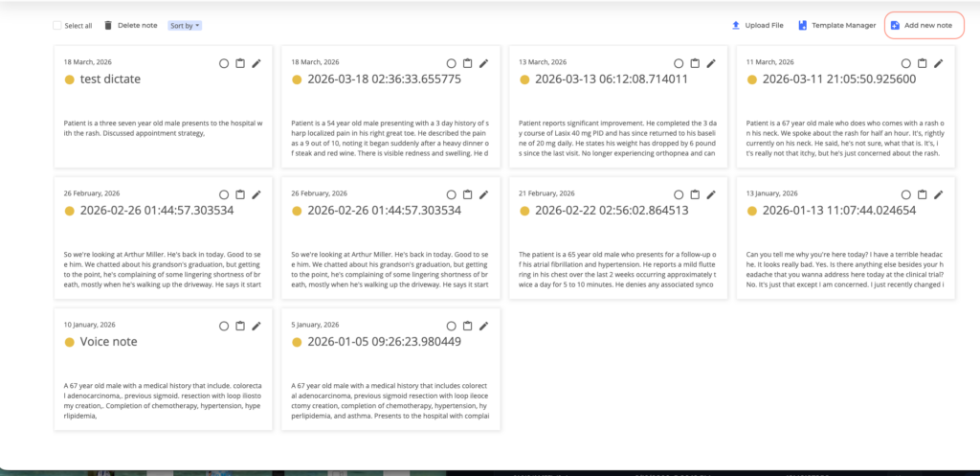Expand the Sort by dropdown
Viewport: 980px width, 476px height.
pyautogui.click(x=185, y=26)
